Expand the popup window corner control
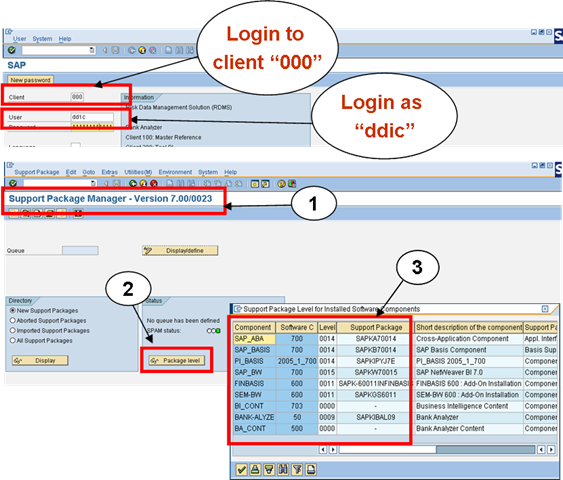 tap(545, 309)
